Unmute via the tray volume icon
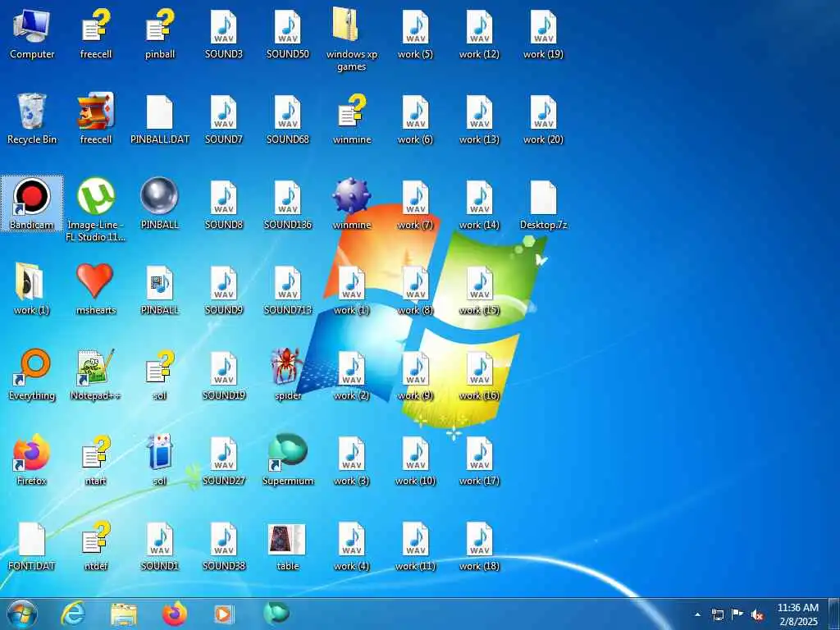The image size is (840, 630). (x=757, y=615)
